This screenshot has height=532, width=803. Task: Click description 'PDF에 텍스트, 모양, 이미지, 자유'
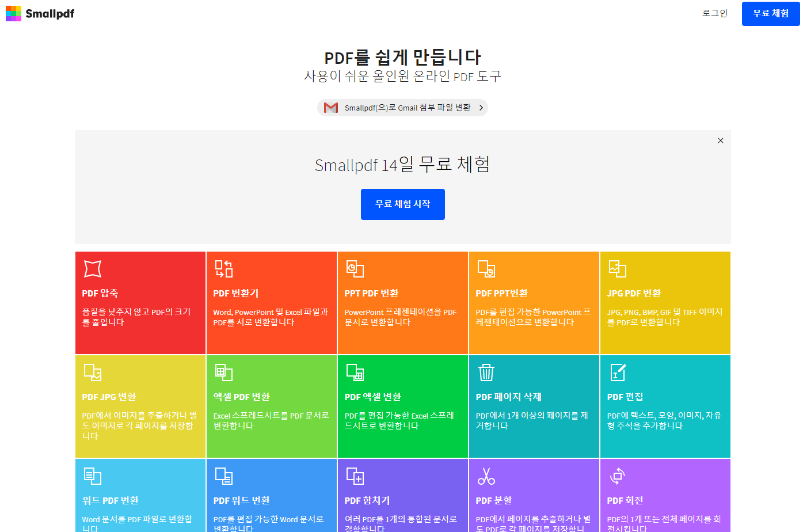tap(664, 415)
